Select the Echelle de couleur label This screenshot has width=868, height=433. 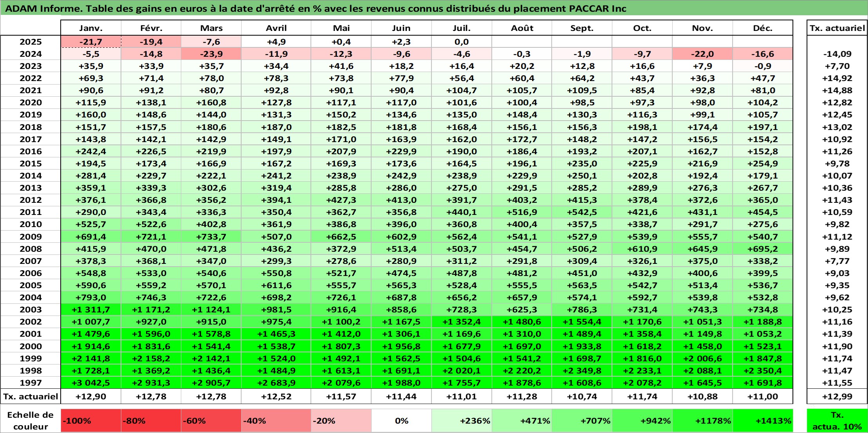31,420
